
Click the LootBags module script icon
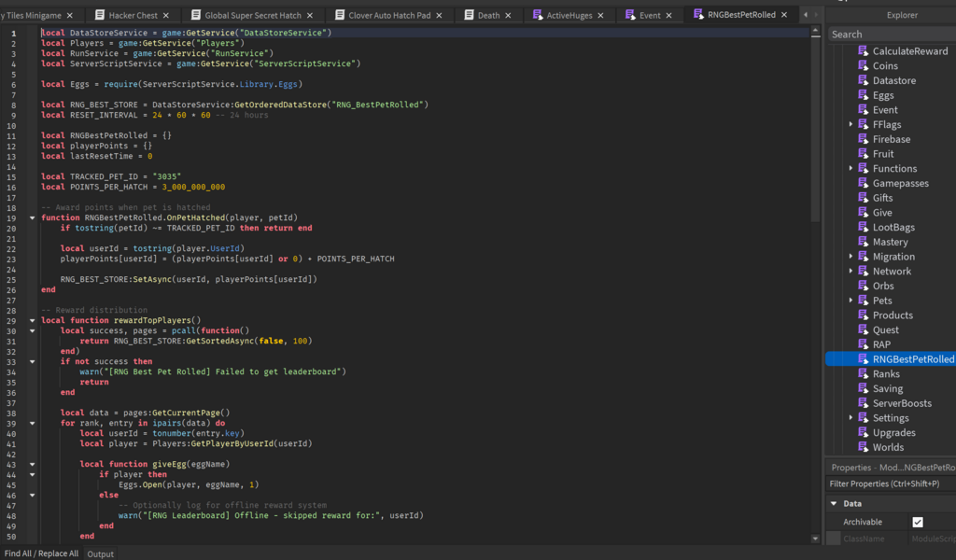coord(864,228)
